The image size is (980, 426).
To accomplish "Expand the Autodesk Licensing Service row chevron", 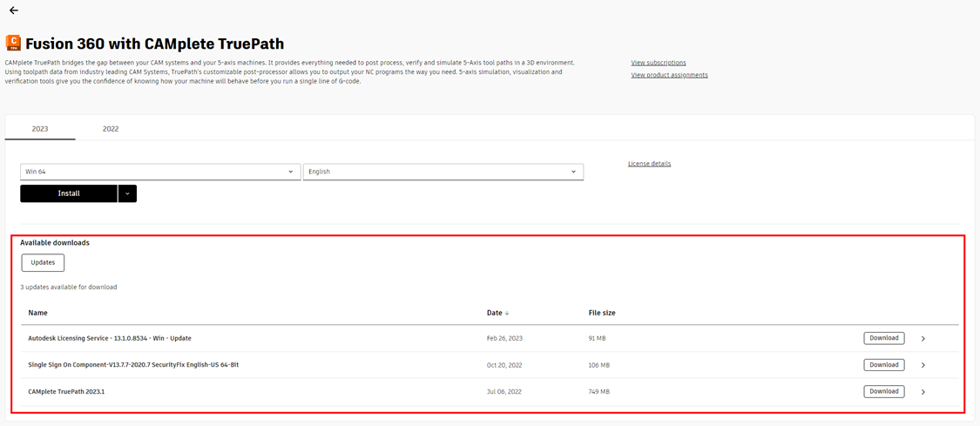I will coord(923,339).
